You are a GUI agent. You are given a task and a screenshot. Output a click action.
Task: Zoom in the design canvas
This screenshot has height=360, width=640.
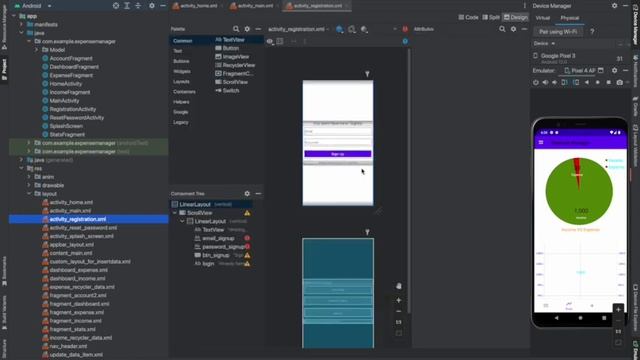tap(399, 300)
